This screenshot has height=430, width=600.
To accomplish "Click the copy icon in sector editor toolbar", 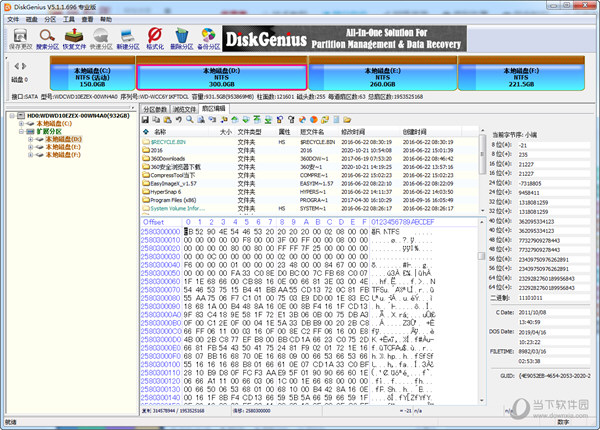I will coord(156,120).
